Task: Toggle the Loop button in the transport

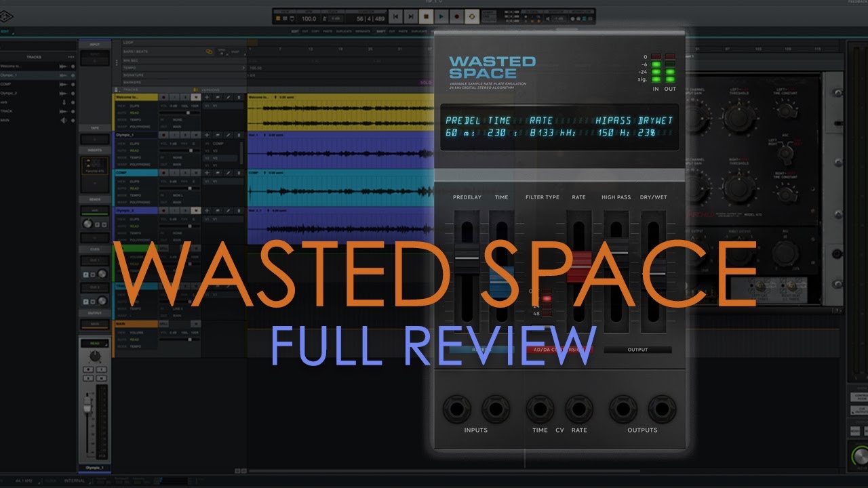Action: pyautogui.click(x=472, y=16)
